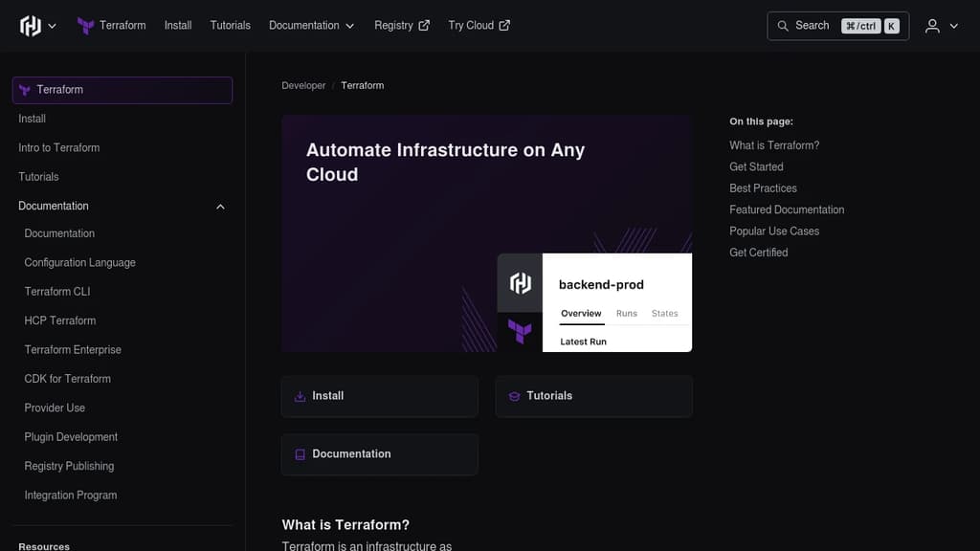Click the 'backend-prod' workspace title

pos(601,285)
